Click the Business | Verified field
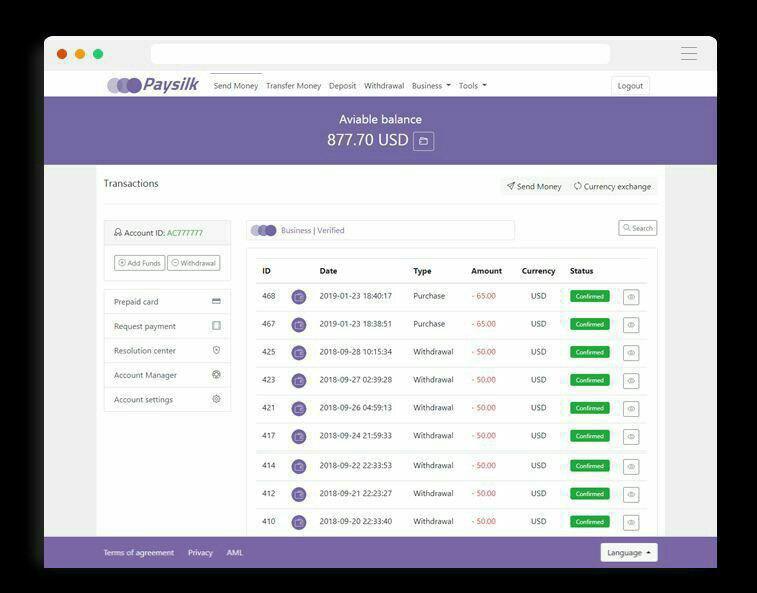This screenshot has width=757, height=593. tap(380, 230)
